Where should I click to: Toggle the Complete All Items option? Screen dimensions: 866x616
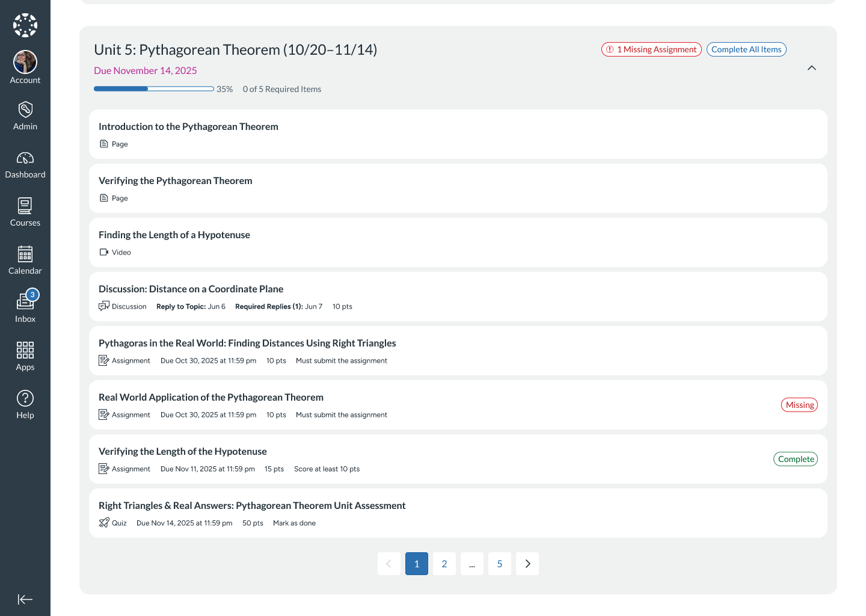(746, 49)
